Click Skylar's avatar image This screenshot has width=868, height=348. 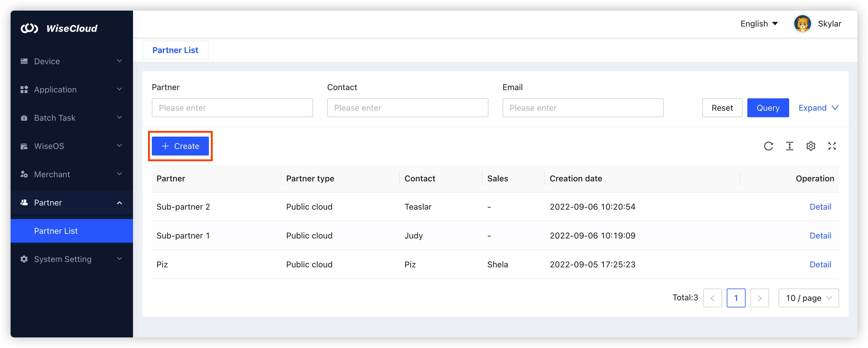point(802,24)
